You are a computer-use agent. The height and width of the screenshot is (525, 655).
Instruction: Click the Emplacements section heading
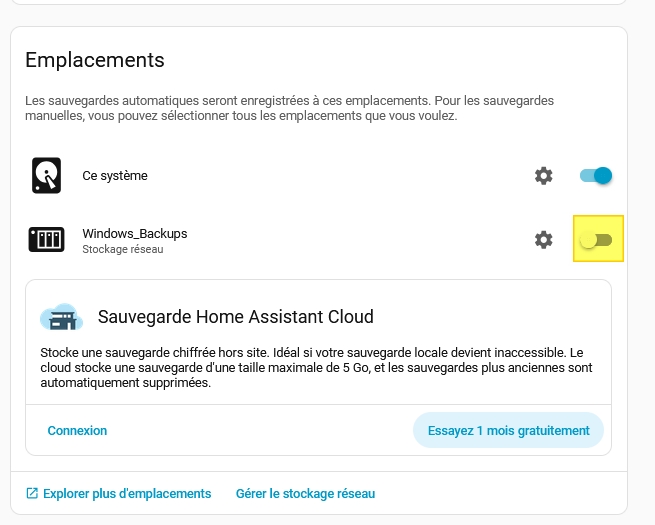[94, 60]
